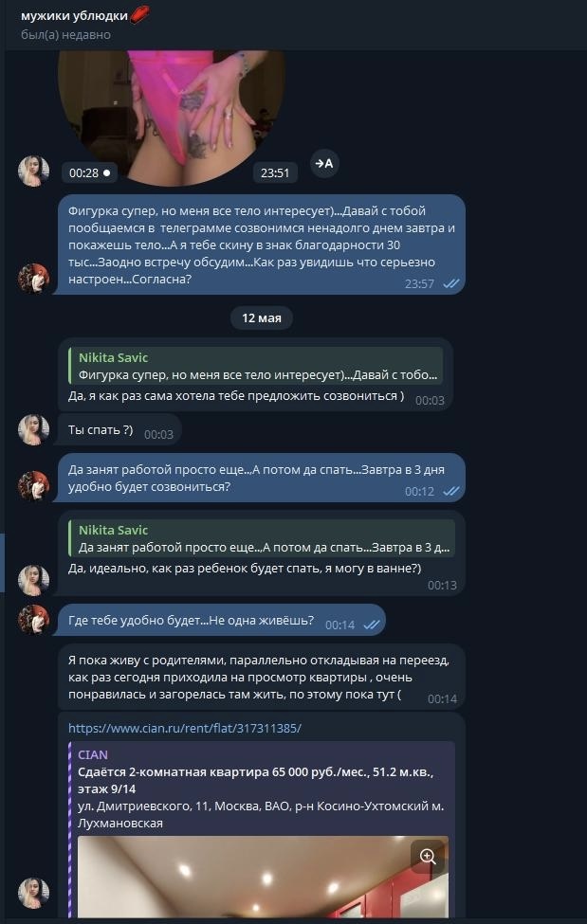587x924 pixels.
Task: Click the double check marks on 00:12 message
Action: click(x=451, y=491)
